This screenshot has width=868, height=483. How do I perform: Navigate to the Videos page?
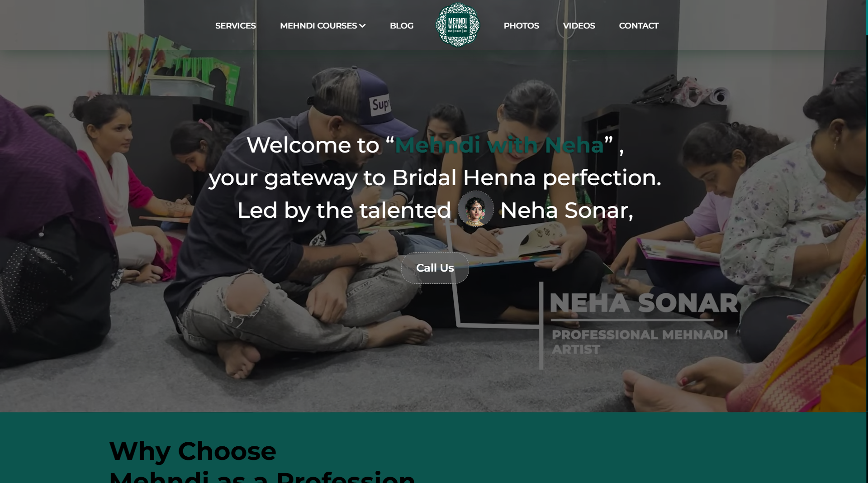(579, 26)
